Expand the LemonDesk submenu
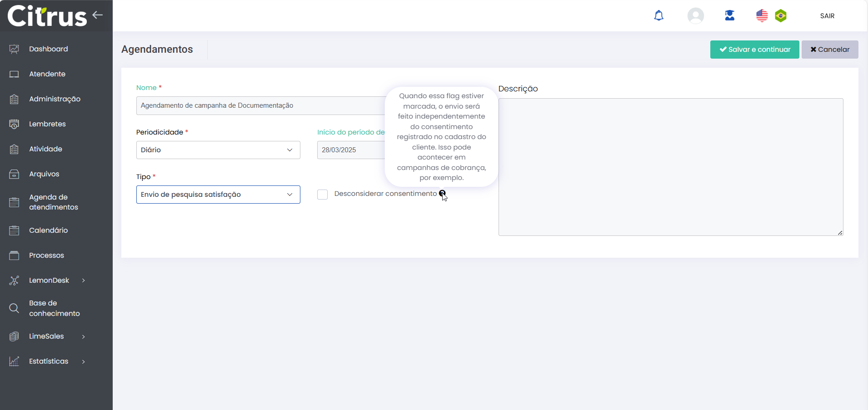Screen dimensions: 868x410 click(x=84, y=280)
